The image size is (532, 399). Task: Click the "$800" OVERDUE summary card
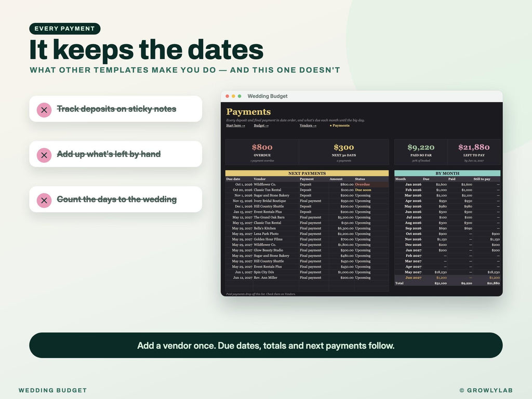[x=262, y=152]
